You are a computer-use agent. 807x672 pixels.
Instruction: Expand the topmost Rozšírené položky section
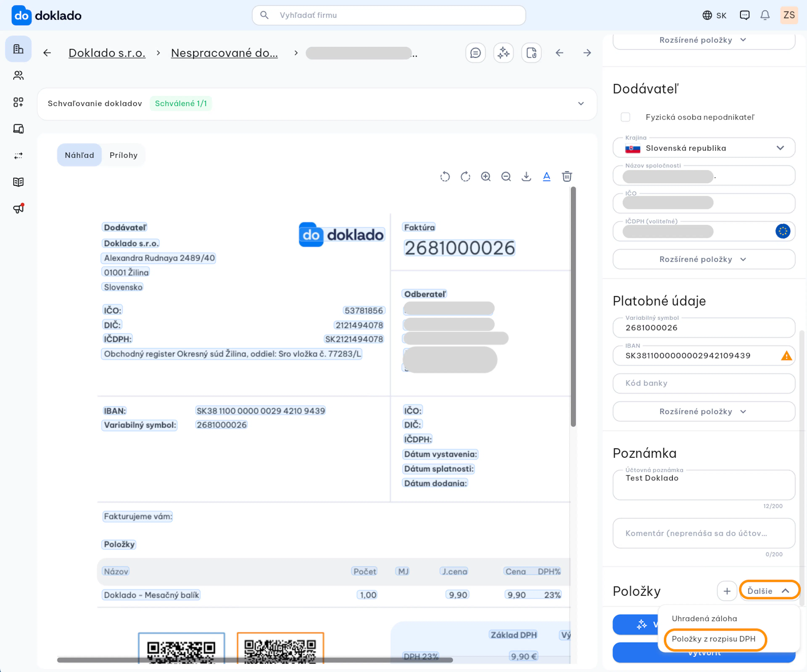click(704, 41)
